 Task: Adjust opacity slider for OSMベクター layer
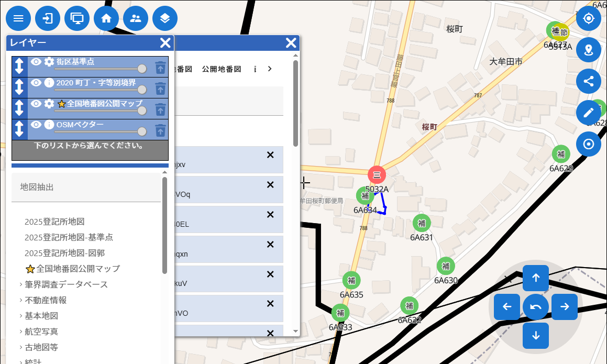pos(141,131)
